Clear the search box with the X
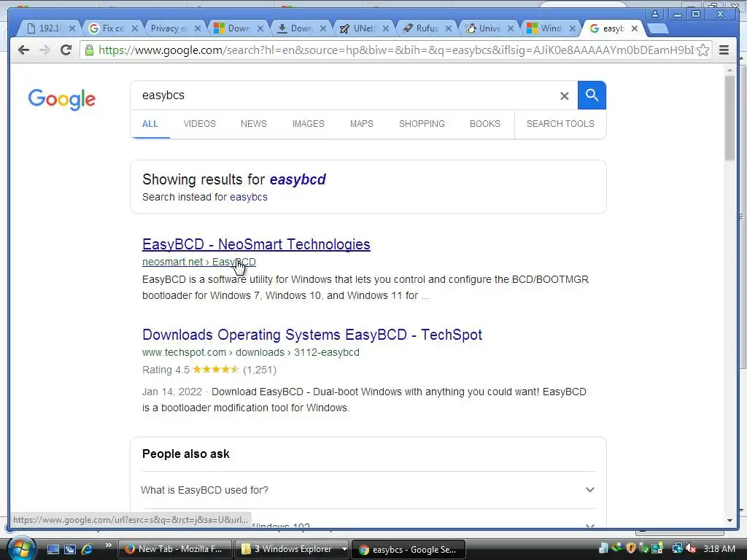747x560 pixels. click(x=564, y=96)
